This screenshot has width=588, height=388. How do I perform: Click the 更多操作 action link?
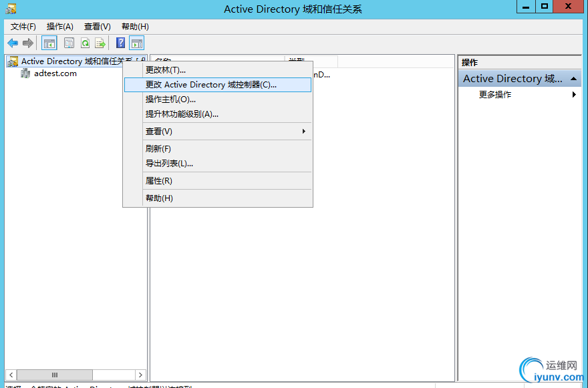(x=495, y=94)
